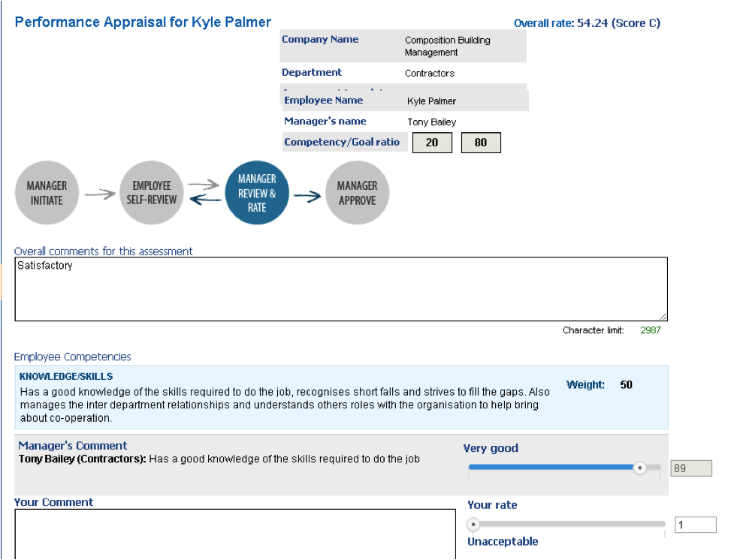Click the Very good rating slider handle
734x560 pixels.
(x=639, y=467)
